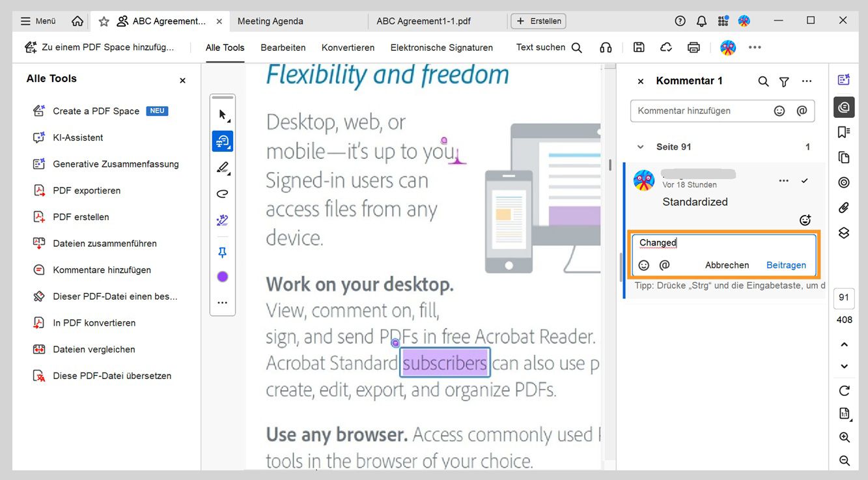
Task: Open Diese PDF-Datei übersetzen
Action: pos(102,376)
